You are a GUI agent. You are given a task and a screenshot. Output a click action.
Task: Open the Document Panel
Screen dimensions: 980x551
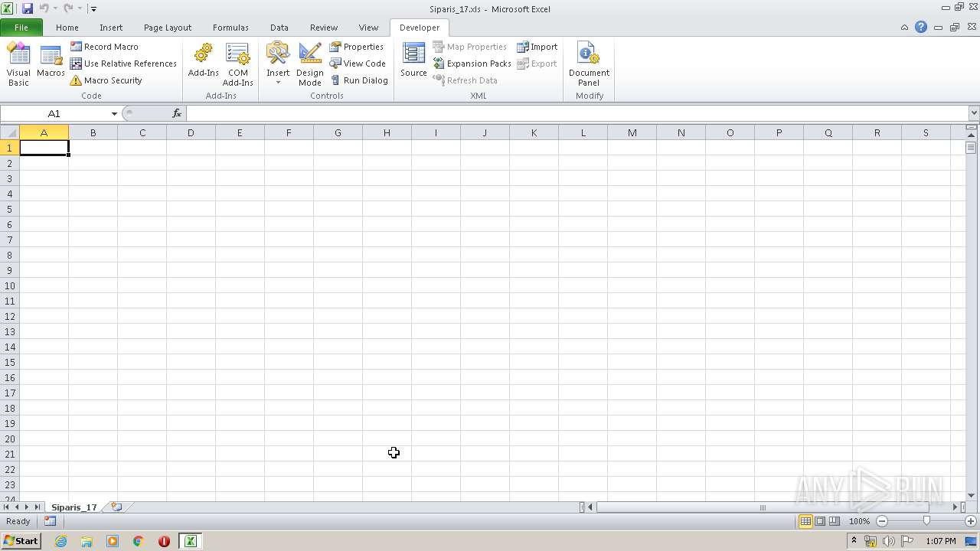pyautogui.click(x=589, y=64)
